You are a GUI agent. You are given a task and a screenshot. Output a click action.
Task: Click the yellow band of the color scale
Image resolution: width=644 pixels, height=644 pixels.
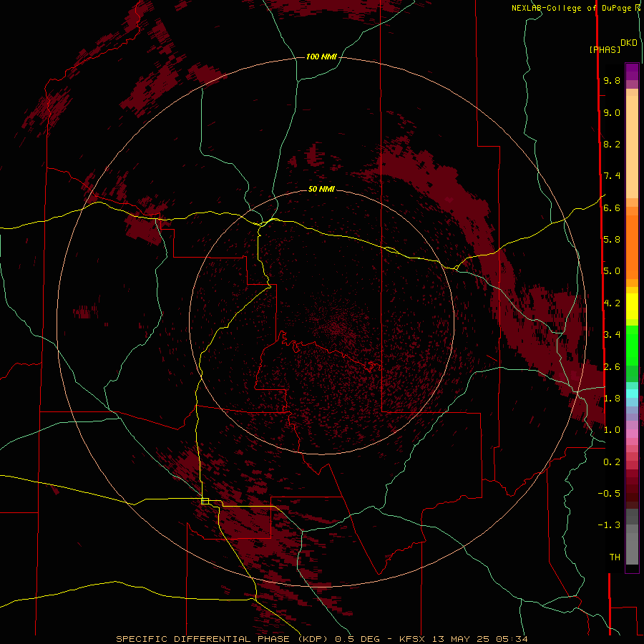[632, 306]
